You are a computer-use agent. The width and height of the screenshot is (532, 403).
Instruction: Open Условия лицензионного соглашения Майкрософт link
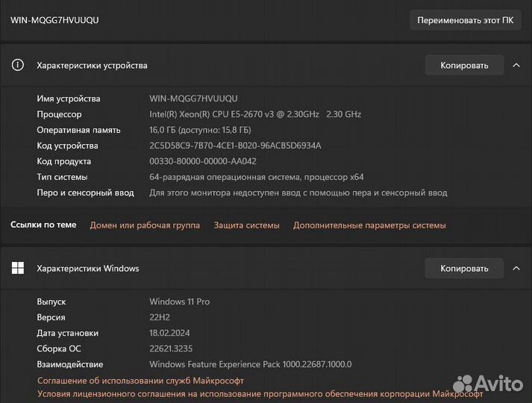(260, 394)
